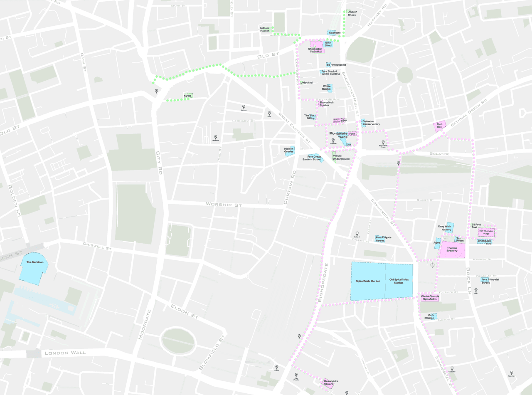Select the Fora Princelet Street venue
532x395 pixels.
tap(490, 281)
